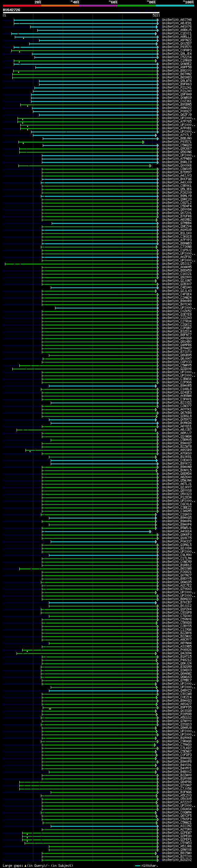Screen dimensions: 197x868
Task: Select hit label UniRef100_P93570
Action: click(x=177, y=47)
